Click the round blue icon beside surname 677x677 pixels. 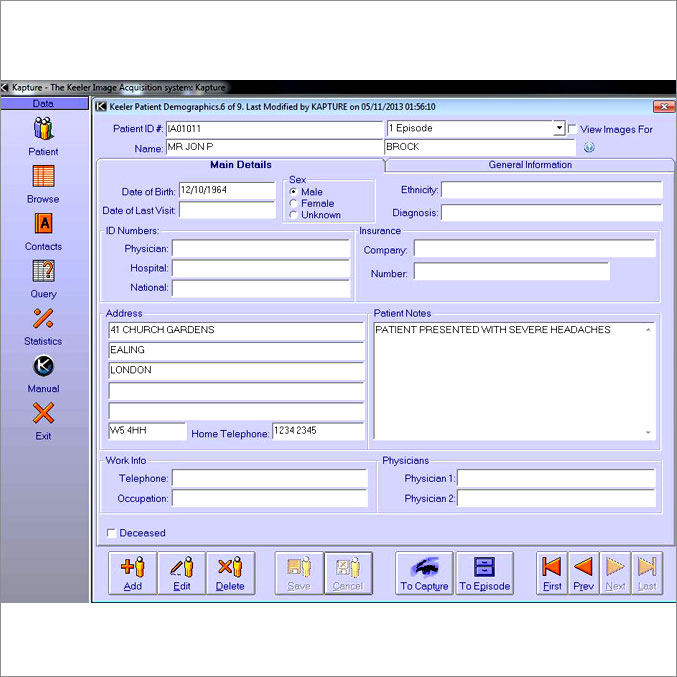point(589,147)
